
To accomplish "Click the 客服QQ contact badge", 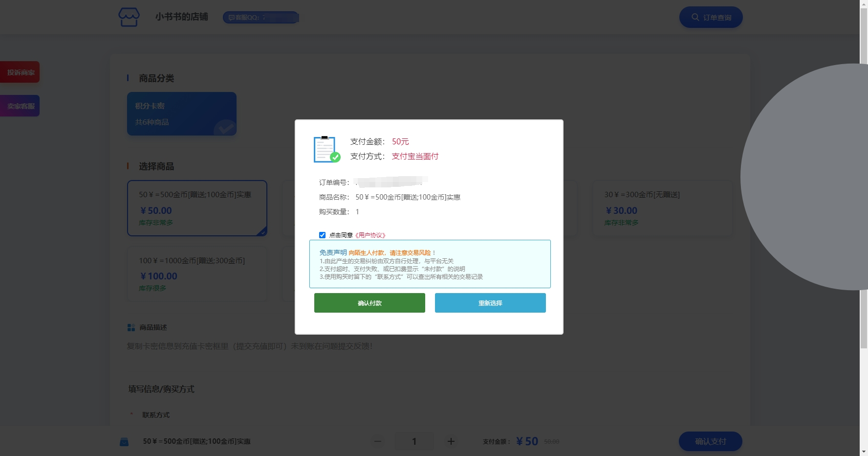I will point(260,17).
